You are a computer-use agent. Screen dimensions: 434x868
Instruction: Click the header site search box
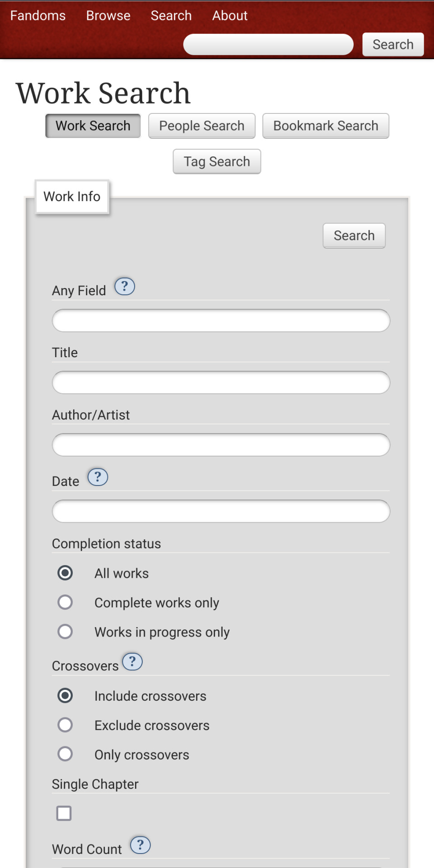click(268, 44)
